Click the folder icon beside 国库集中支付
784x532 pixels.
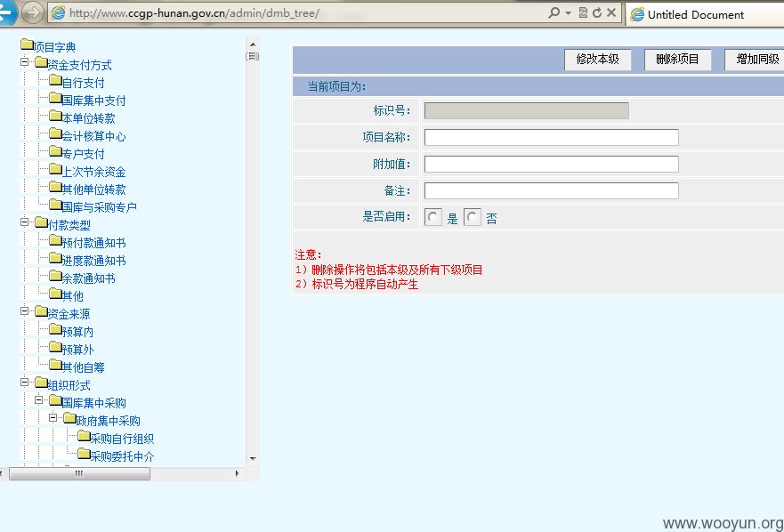[x=55, y=99]
